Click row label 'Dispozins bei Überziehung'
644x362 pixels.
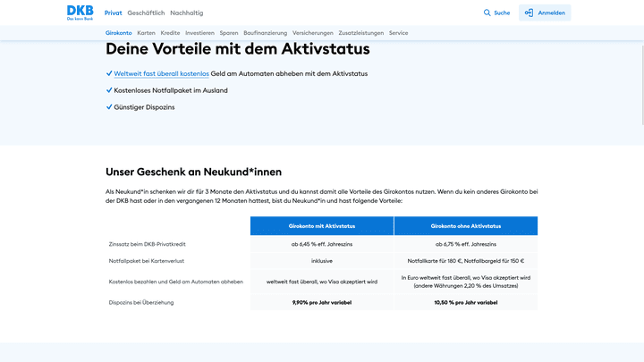point(141,302)
